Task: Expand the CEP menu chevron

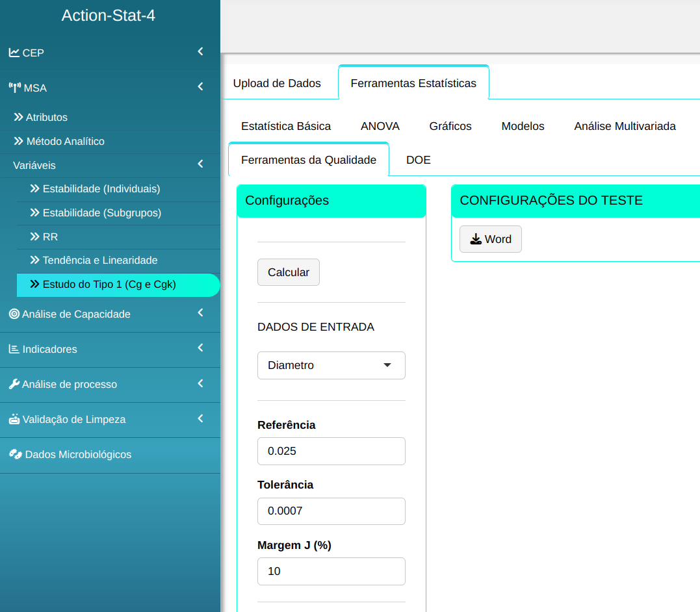Action: coord(200,51)
